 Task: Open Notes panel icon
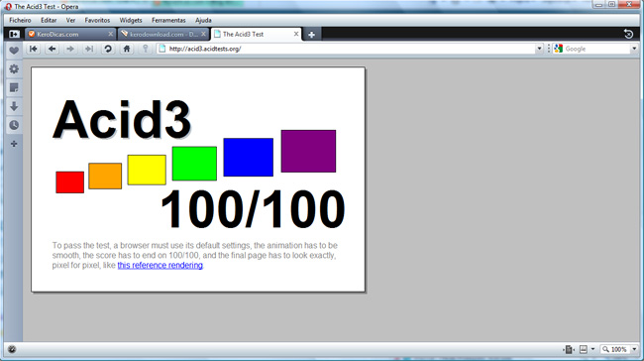[x=14, y=87]
